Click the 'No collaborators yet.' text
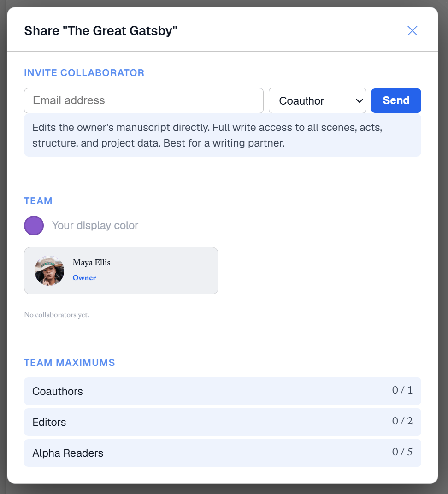Image resolution: width=448 pixels, height=494 pixels. coord(57,315)
